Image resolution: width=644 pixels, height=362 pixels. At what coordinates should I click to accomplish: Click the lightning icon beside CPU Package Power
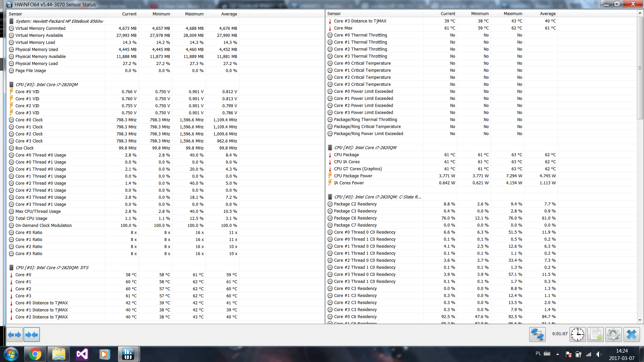click(x=330, y=176)
